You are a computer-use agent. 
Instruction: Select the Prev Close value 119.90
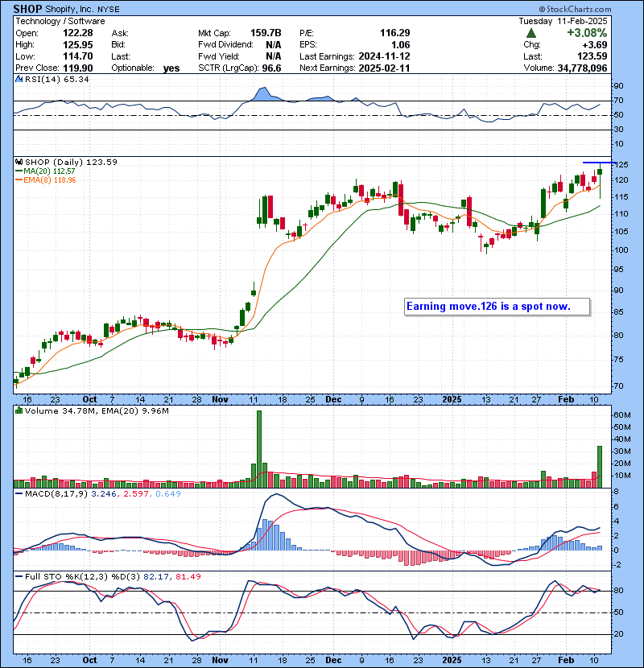pos(78,68)
